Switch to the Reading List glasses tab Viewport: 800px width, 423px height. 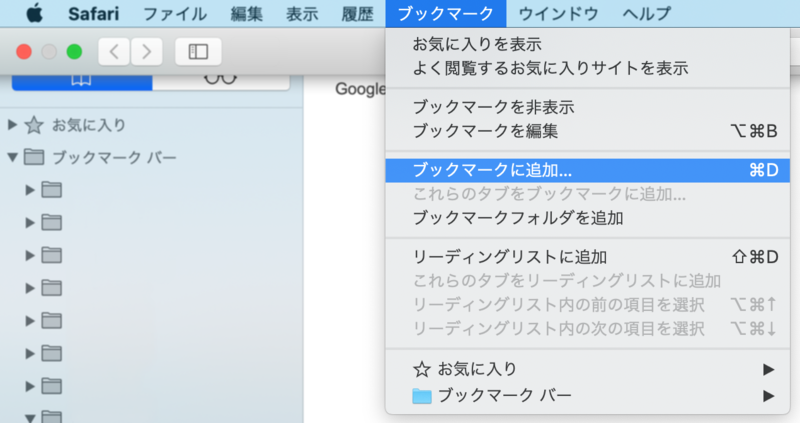click(220, 82)
